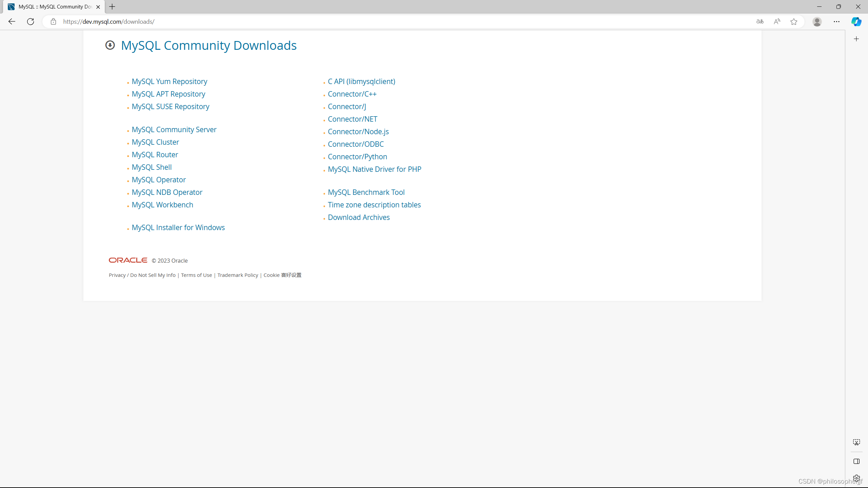Reload the page with the refresh icon

pyautogui.click(x=31, y=22)
